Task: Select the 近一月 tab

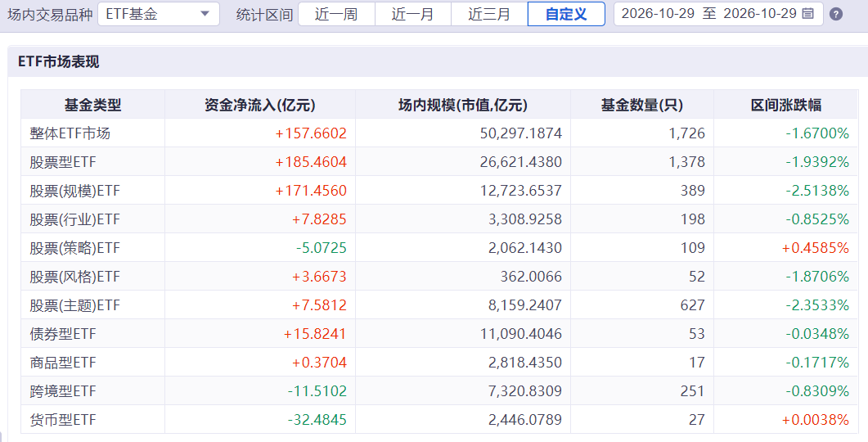Action: pyautogui.click(x=412, y=14)
